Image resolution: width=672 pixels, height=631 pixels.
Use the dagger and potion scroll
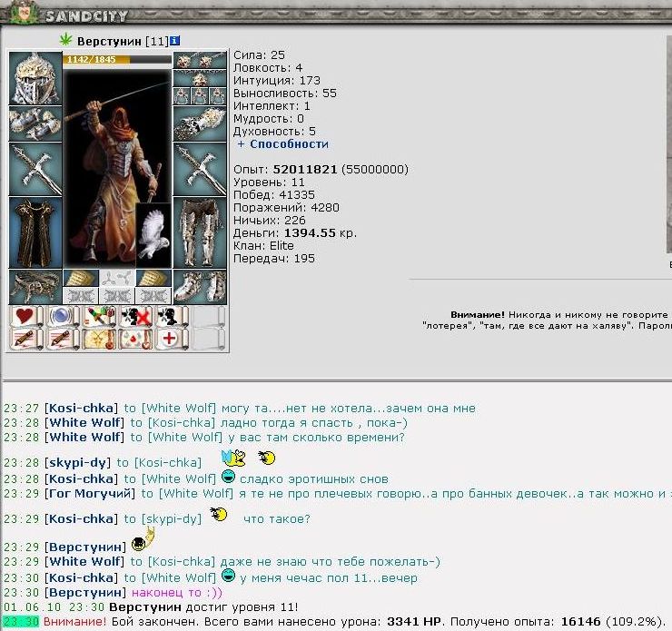99,317
